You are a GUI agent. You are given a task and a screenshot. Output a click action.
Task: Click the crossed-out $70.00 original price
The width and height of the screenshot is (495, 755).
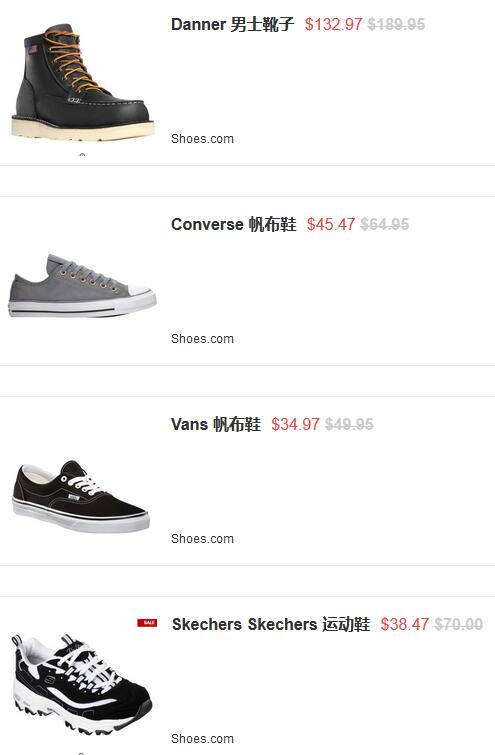tap(458, 624)
